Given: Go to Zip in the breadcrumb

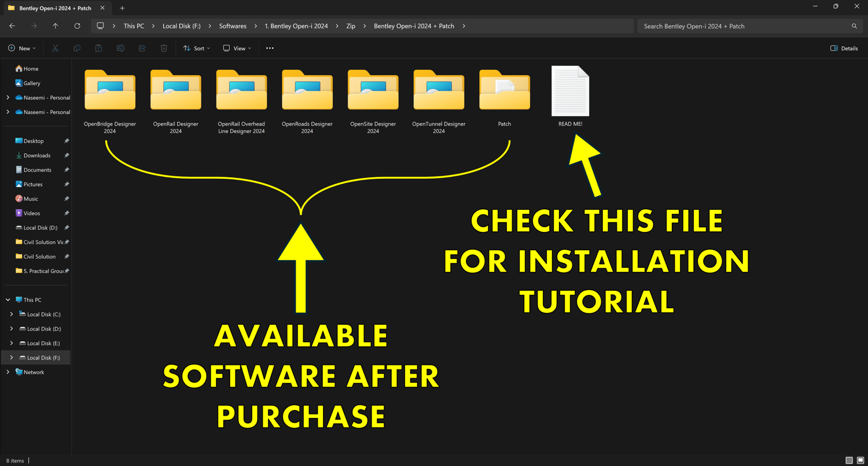Looking at the screenshot, I should (x=351, y=26).
